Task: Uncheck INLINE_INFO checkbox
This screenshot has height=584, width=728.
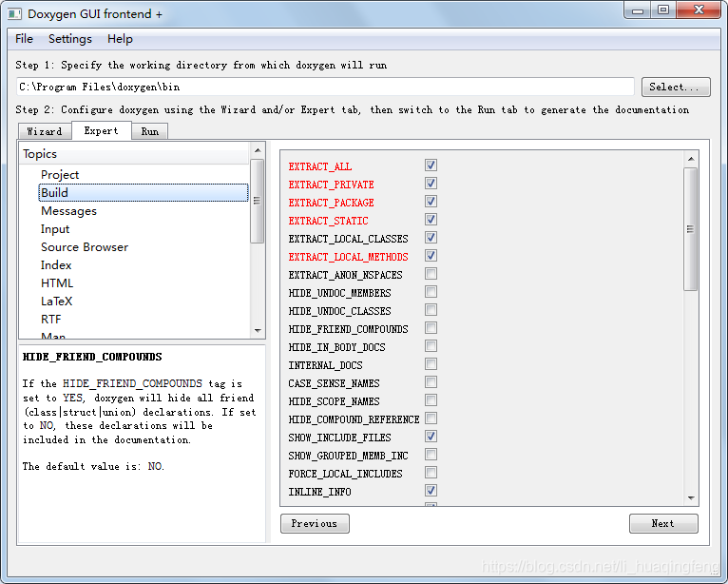Action: click(x=431, y=491)
